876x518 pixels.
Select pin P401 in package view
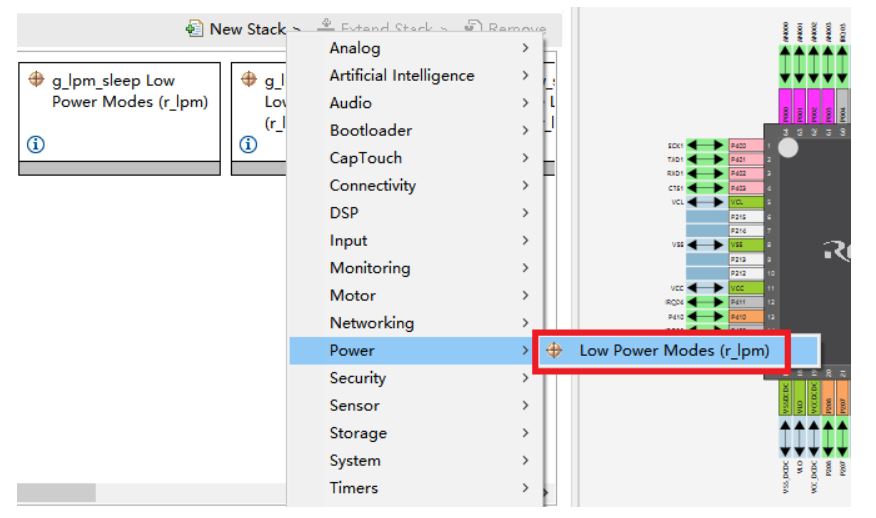[x=746, y=159]
